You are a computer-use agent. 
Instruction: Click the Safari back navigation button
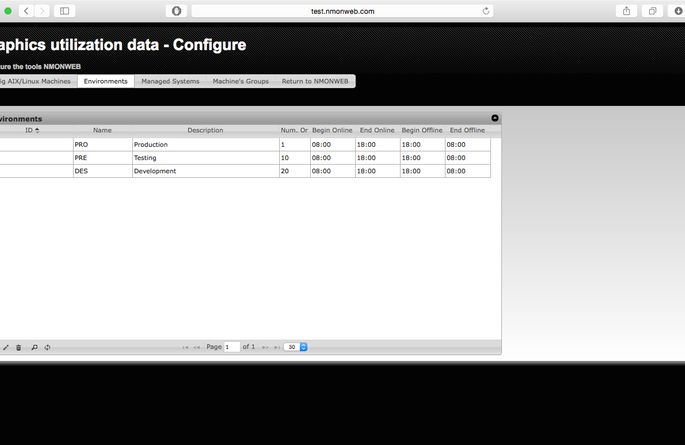pos(26,11)
